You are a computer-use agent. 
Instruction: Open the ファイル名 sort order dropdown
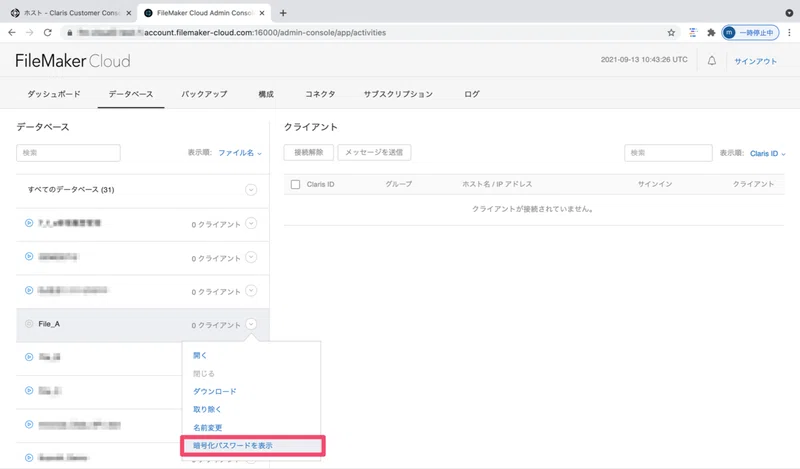pyautogui.click(x=239, y=153)
